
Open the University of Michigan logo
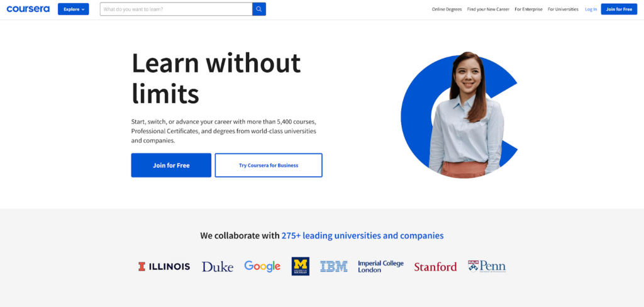coord(300,266)
